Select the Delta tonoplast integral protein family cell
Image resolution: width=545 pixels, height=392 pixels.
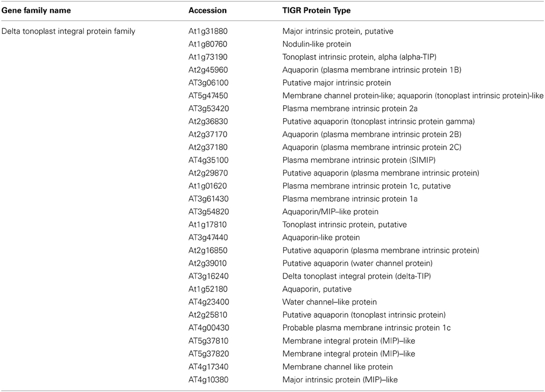point(69,31)
